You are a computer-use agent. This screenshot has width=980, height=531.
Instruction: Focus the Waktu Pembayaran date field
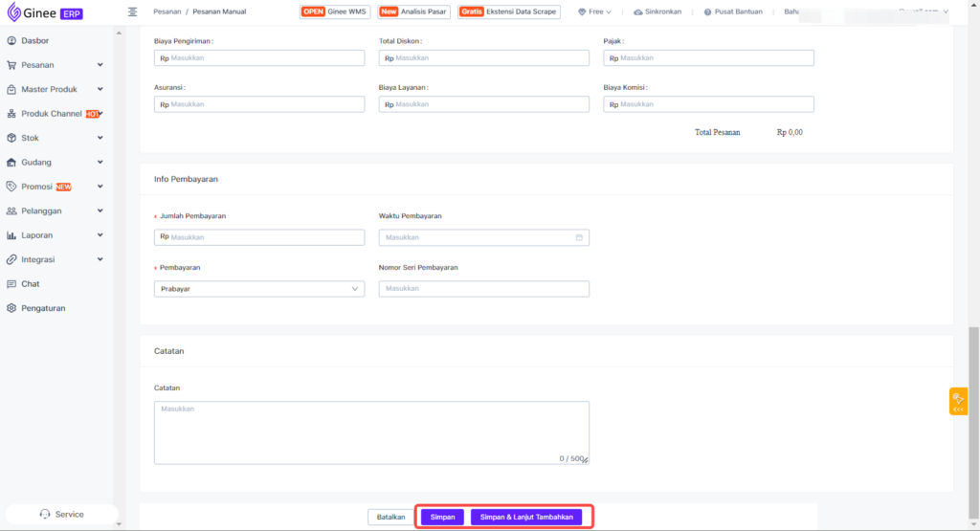tap(483, 237)
